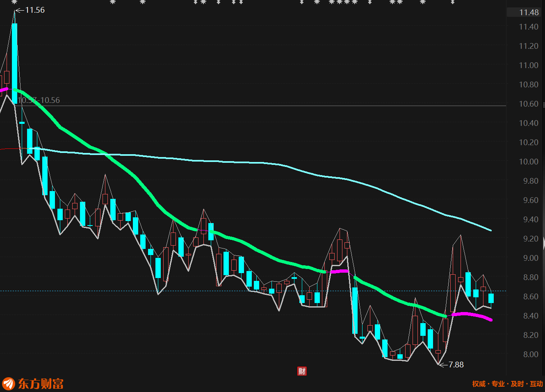Click the 权威·专业·及时·互动 slogan text
545x392 pixels.
[x=507, y=384]
